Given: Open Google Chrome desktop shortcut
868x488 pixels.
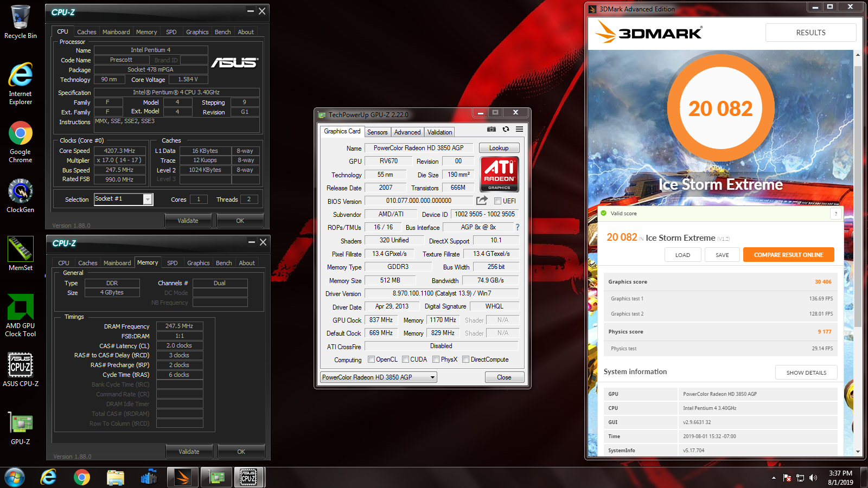Looking at the screenshot, I should click(21, 142).
